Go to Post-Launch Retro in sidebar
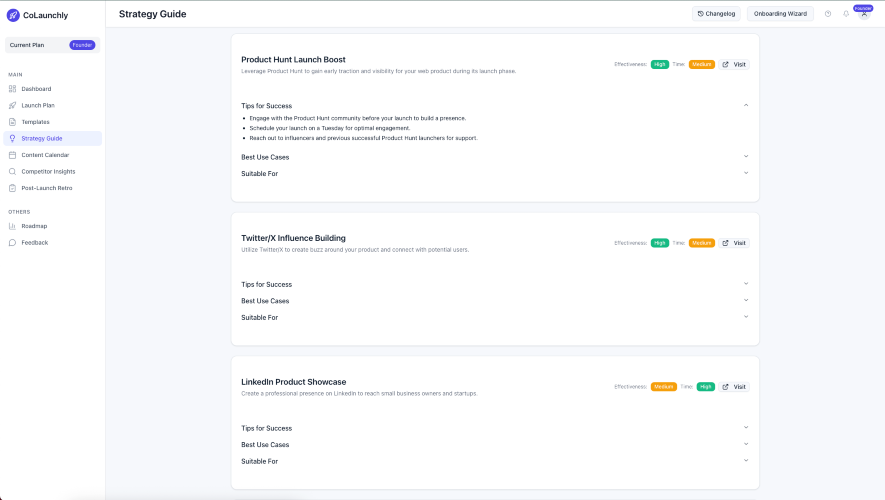Image resolution: width=885 pixels, height=500 pixels. [x=46, y=188]
